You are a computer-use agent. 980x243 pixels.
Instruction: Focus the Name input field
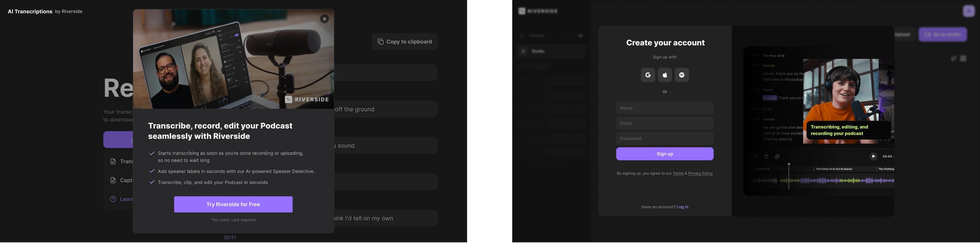[x=665, y=108]
